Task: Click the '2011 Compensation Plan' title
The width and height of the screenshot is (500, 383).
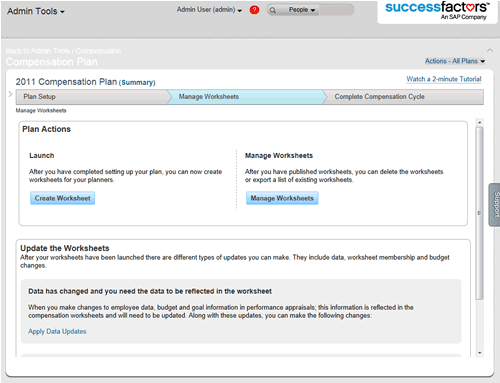Action: click(x=66, y=82)
